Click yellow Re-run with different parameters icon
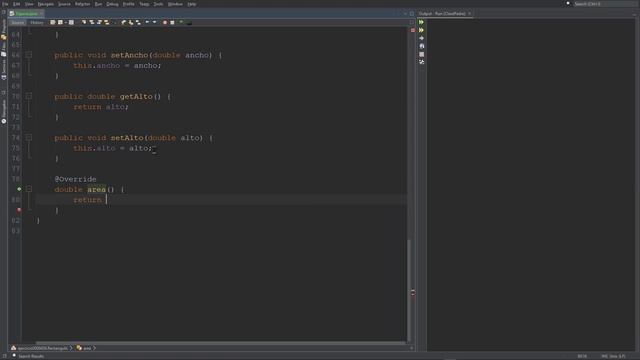Image resolution: width=640 pixels, height=360 pixels. pyautogui.click(x=421, y=30)
